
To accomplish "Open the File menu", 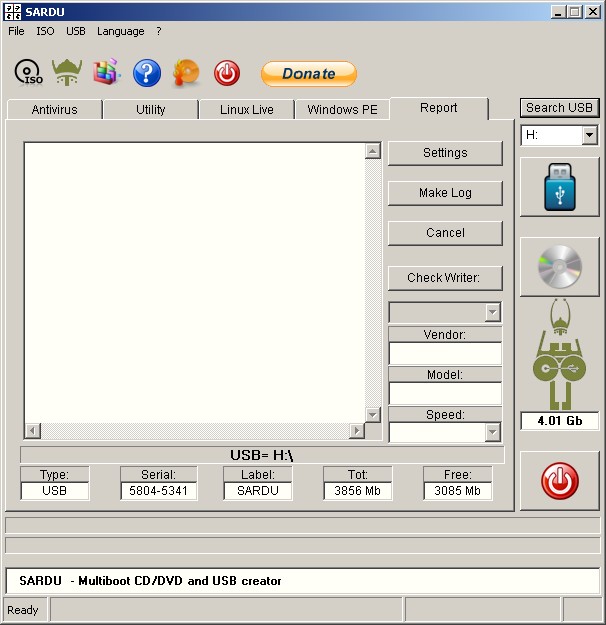I will click(16, 31).
